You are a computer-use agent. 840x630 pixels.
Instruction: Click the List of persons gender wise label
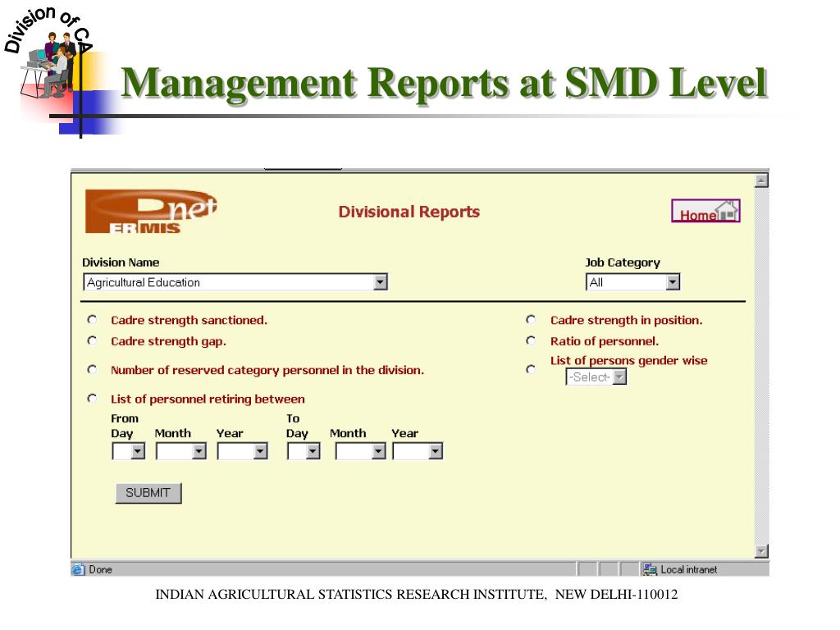629,361
